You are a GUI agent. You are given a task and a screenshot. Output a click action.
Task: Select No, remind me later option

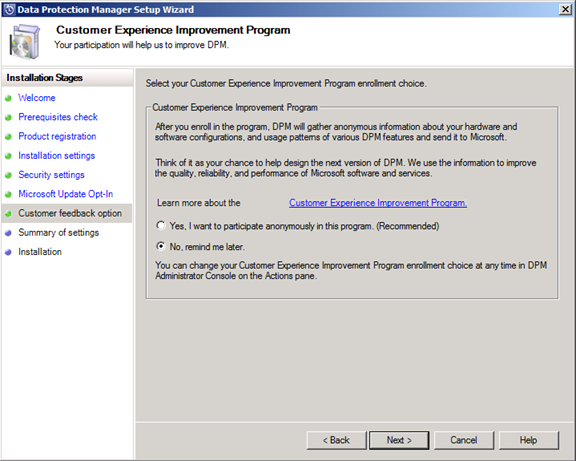161,246
